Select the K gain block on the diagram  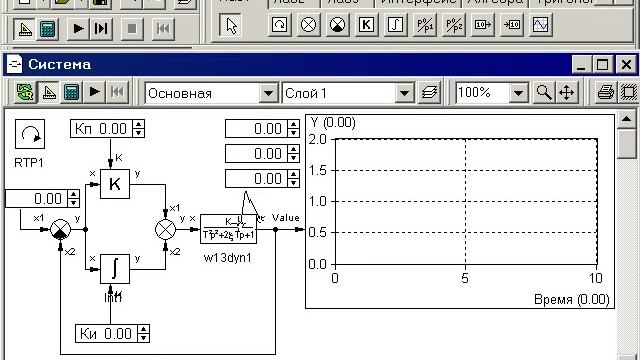(x=115, y=184)
